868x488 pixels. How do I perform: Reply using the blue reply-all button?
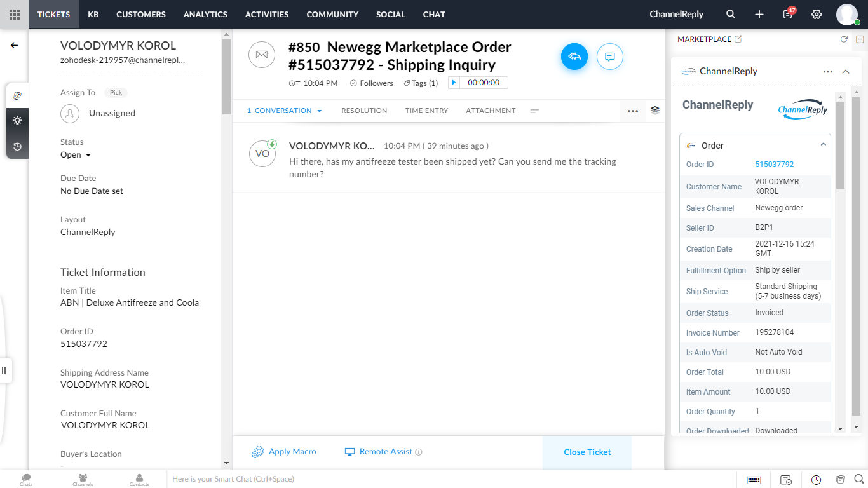574,57
